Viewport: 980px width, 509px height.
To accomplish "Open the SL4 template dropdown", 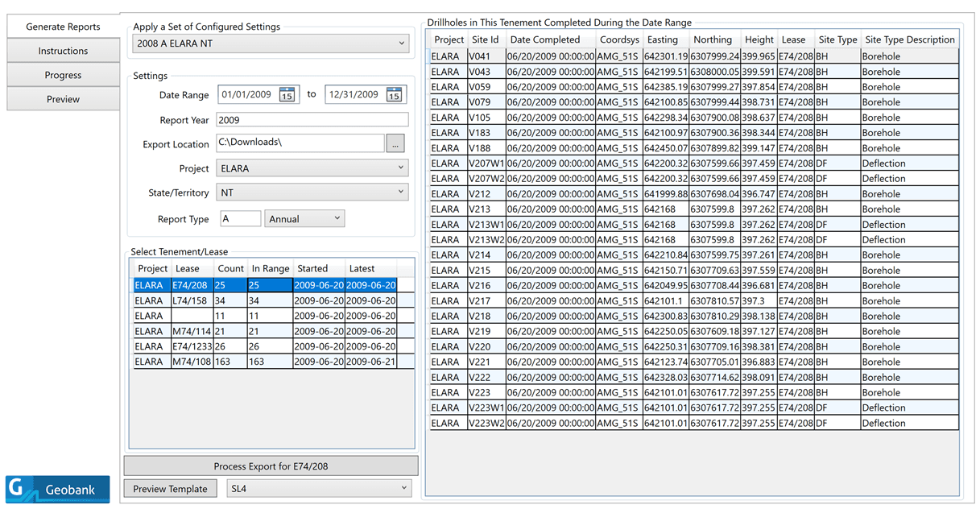I will tap(319, 488).
